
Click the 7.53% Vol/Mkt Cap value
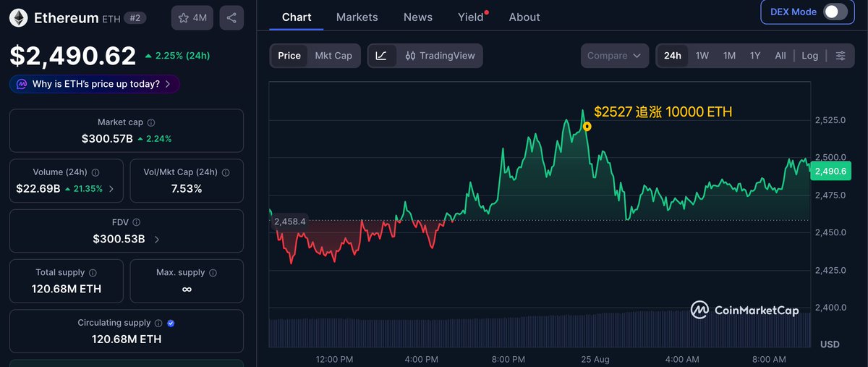187,189
